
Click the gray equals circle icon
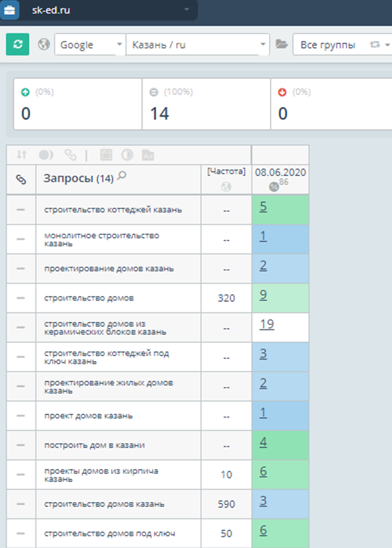[154, 92]
